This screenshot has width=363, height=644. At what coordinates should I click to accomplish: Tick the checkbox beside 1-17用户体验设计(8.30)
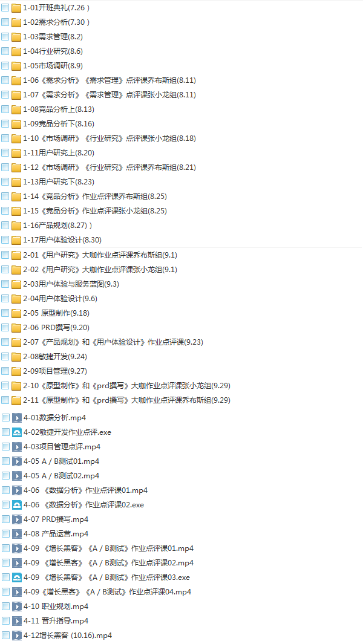click(x=5, y=240)
